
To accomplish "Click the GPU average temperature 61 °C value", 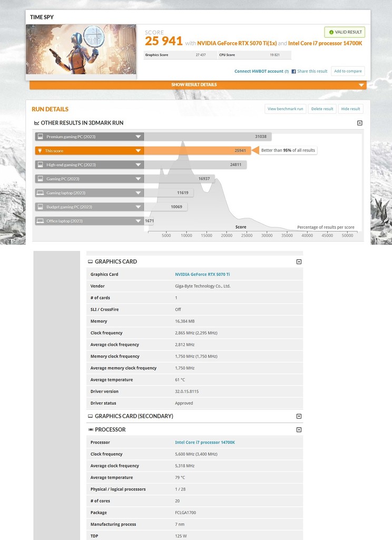I will coord(180,380).
